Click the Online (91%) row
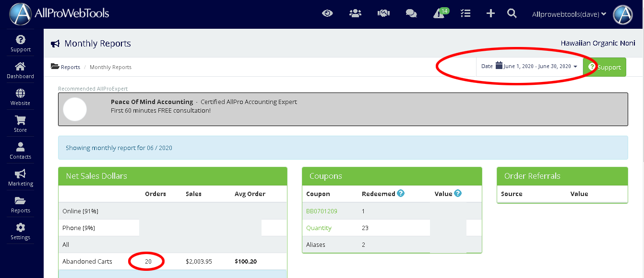Viewport: 644px width, 278px height. point(173,211)
